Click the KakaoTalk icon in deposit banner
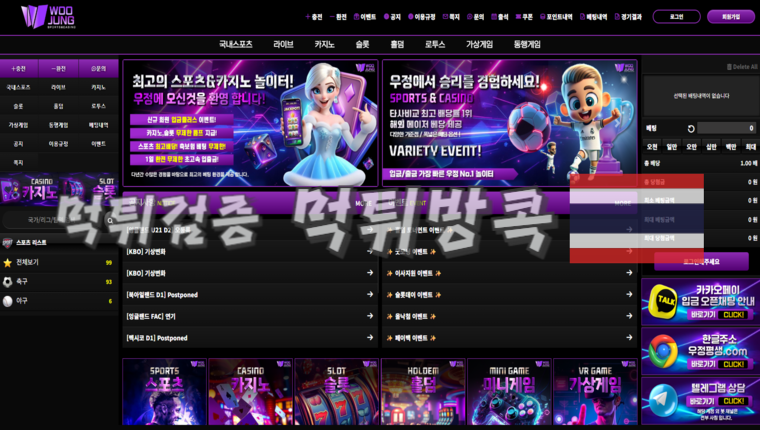This screenshot has width=760, height=430. (661, 299)
